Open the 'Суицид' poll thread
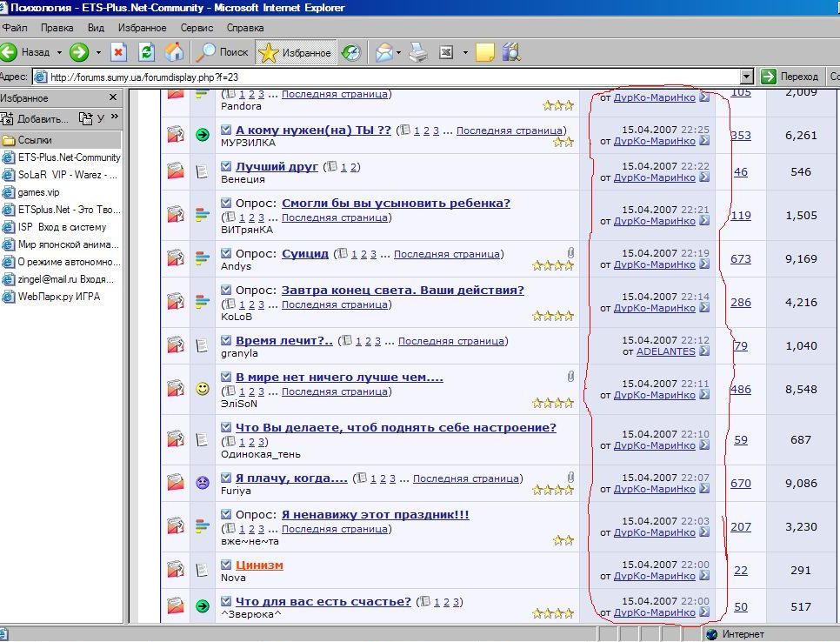This screenshot has height=642, width=840. (x=305, y=253)
